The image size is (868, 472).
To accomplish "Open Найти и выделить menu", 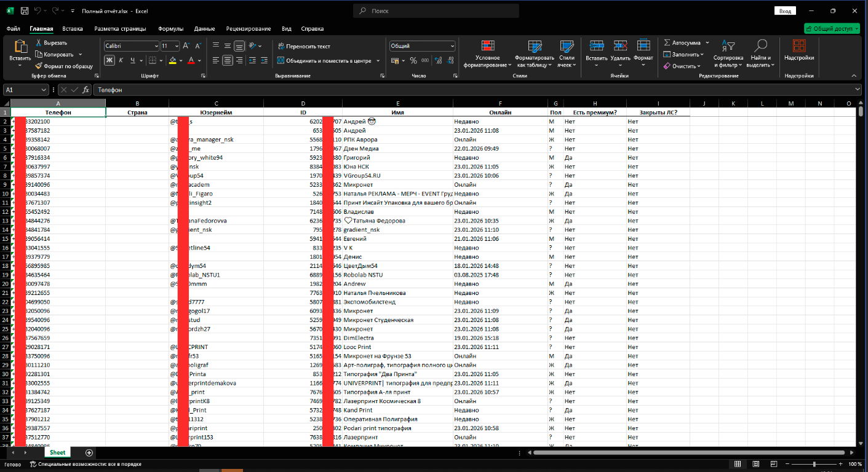I will pyautogui.click(x=761, y=54).
